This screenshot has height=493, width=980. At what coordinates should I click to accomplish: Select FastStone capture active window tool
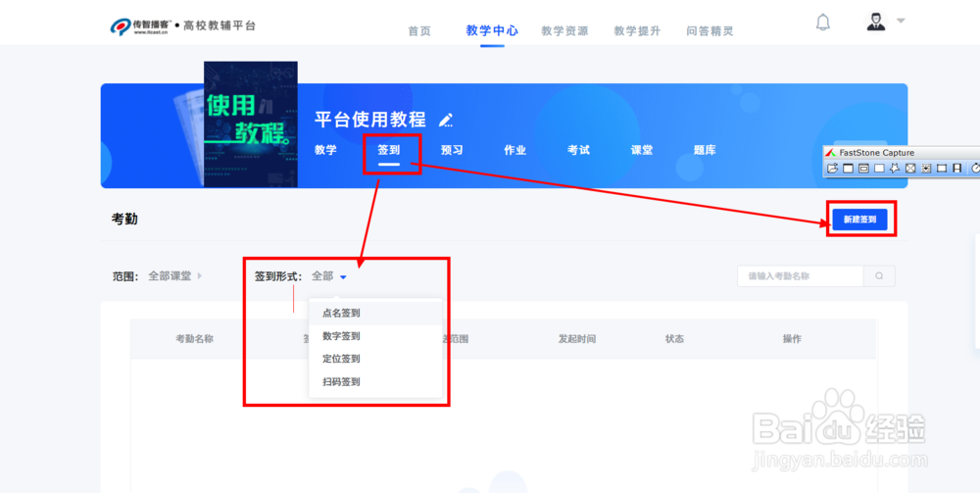[x=848, y=168]
